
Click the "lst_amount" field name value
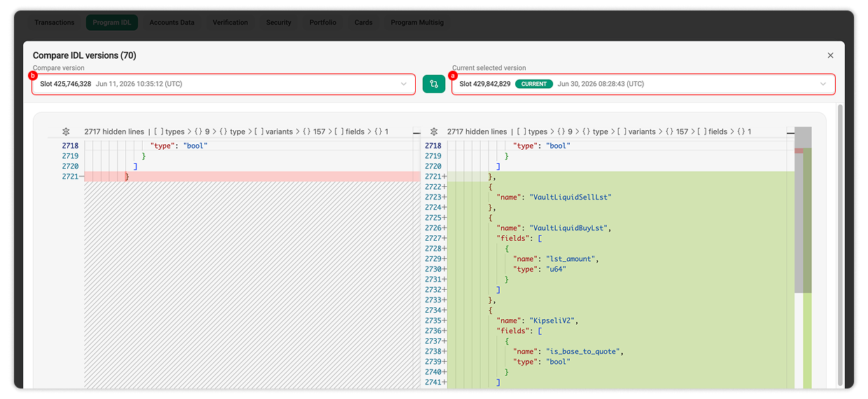[570, 259]
